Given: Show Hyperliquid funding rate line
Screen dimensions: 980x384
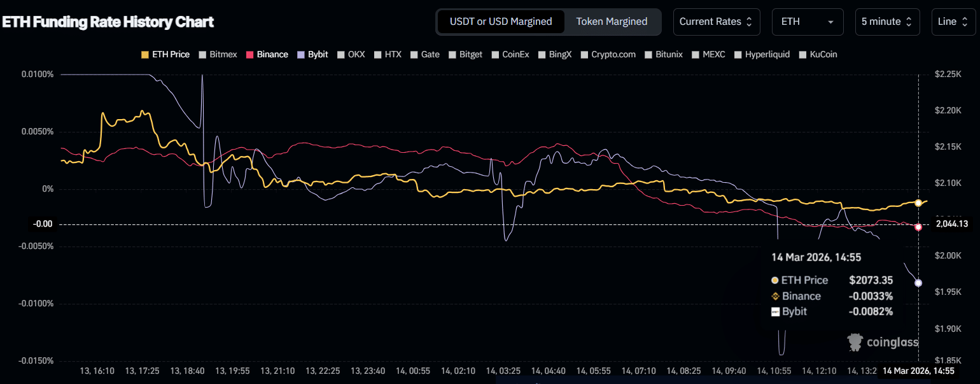Looking at the screenshot, I should tap(762, 55).
